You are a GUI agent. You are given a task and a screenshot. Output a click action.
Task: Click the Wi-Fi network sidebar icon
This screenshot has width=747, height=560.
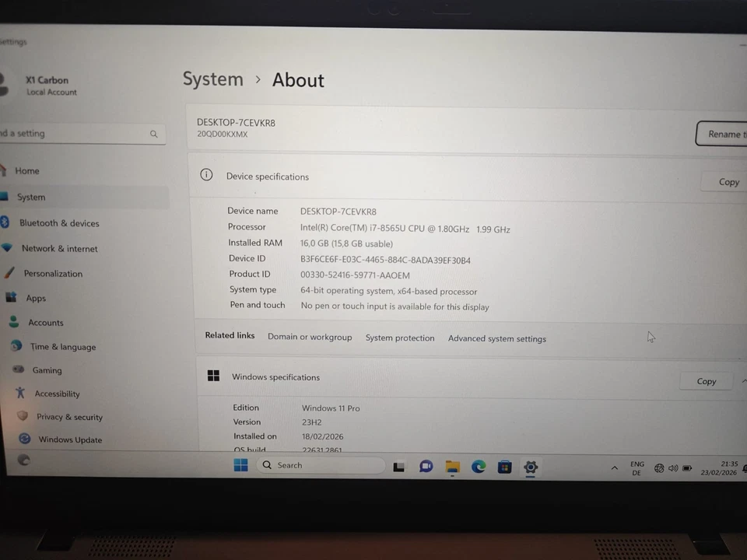[x=7, y=247]
